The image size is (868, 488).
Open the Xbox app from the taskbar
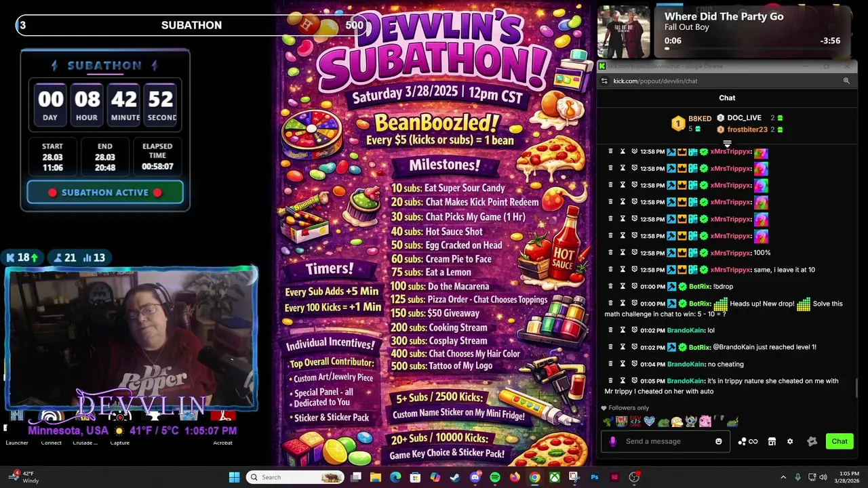[554, 477]
